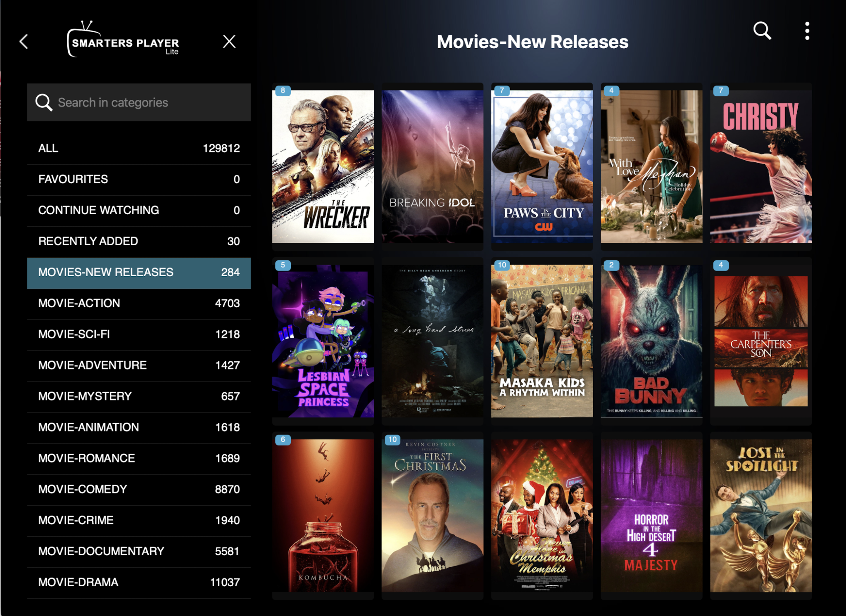Open The Wrecker movie poster
846x616 pixels.
323,164
